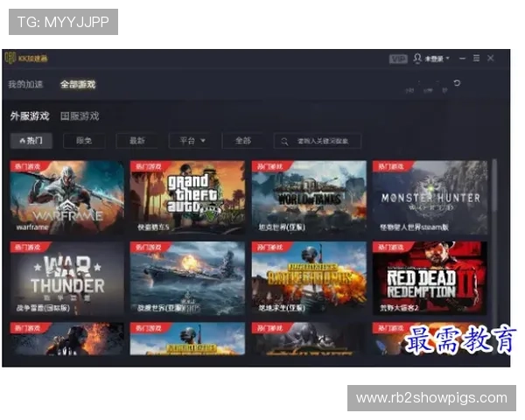525x420 pixels.
Task: Open the 平台 dropdown filter
Action: (190, 141)
